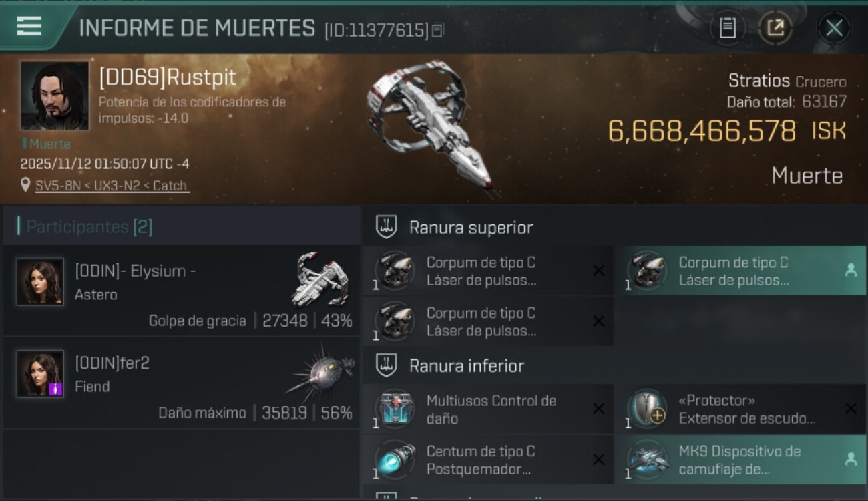Select the Multiusos Control de daño module
The width and height of the screenshot is (868, 501).
pos(488,409)
